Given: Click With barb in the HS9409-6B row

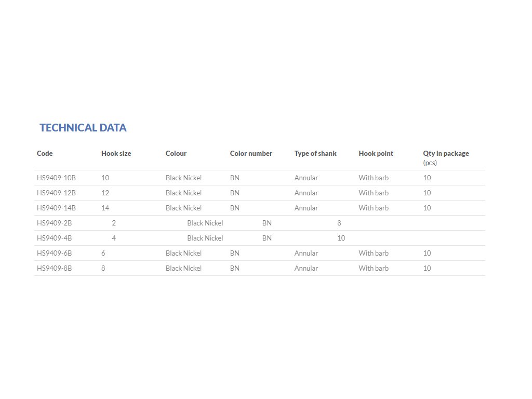Looking at the screenshot, I should point(374,253).
